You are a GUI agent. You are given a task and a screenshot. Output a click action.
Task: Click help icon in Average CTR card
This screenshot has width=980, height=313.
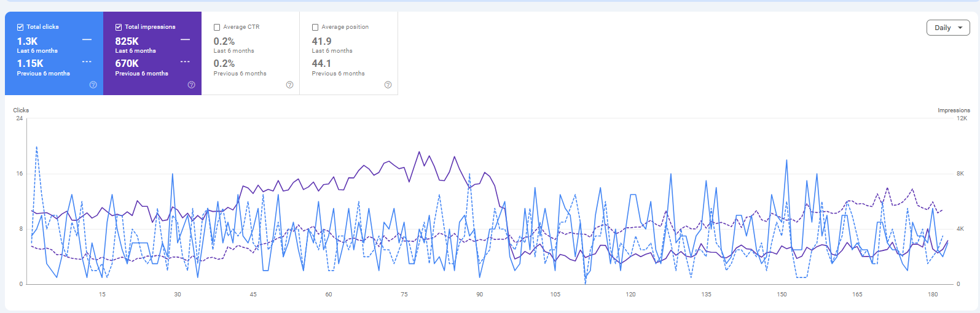tap(289, 85)
